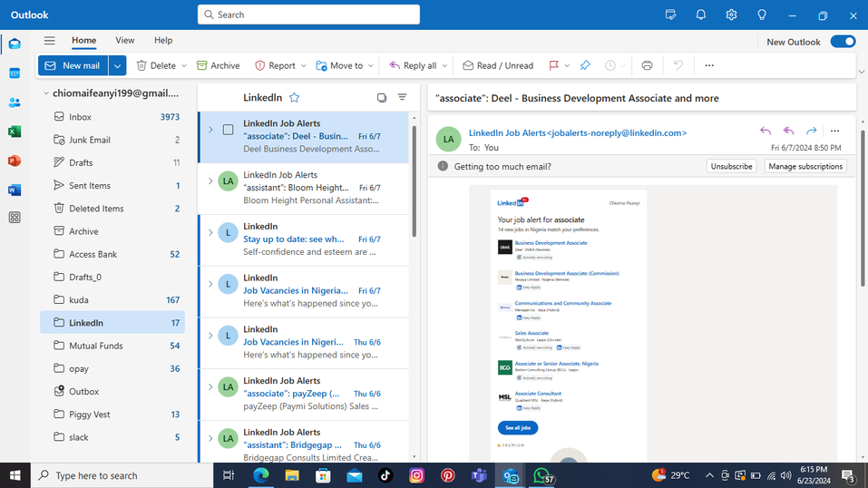Screen dimensions: 868x488
Task: Collapse the chiomaifeanyi199 account folder tree
Action: [46, 93]
